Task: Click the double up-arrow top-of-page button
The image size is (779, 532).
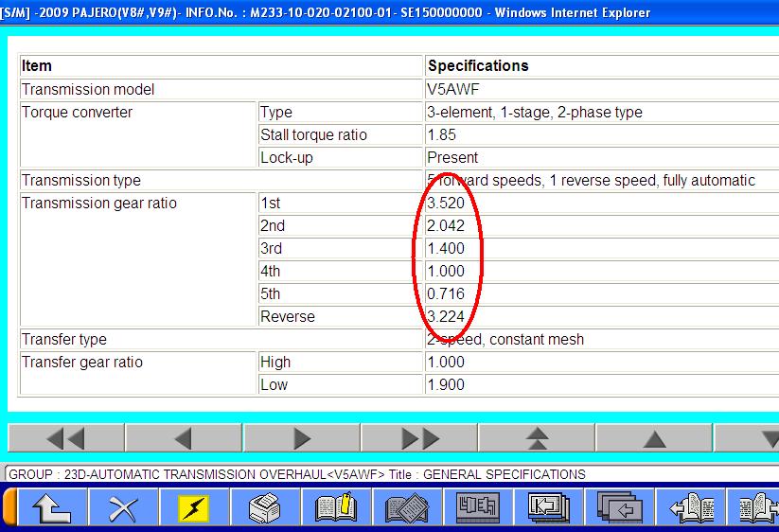Action: point(537,438)
